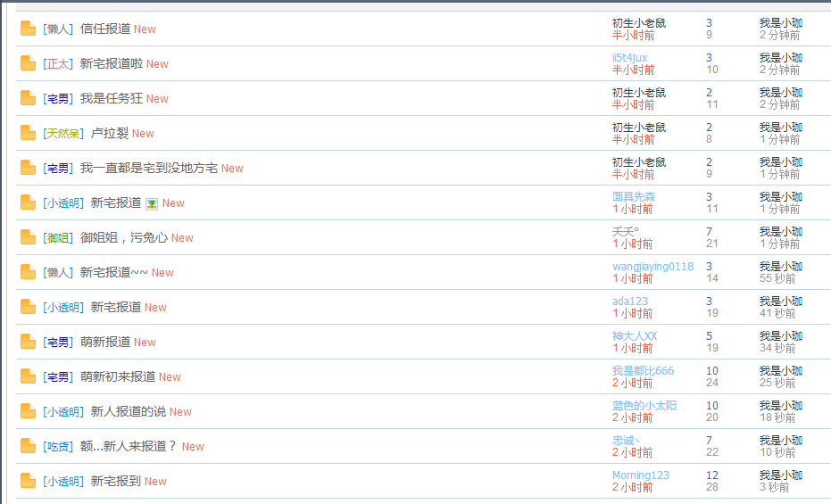The image size is (831, 504).
Task: Click folder icon beside 信任报道 thread
Action: click(28, 29)
